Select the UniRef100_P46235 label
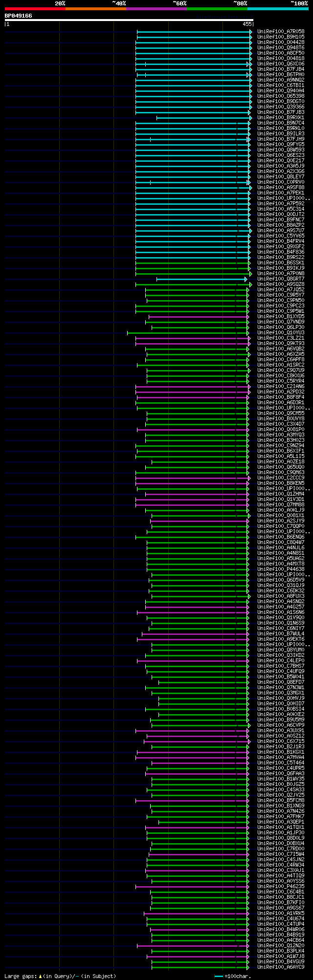 pyautogui.click(x=281, y=887)
